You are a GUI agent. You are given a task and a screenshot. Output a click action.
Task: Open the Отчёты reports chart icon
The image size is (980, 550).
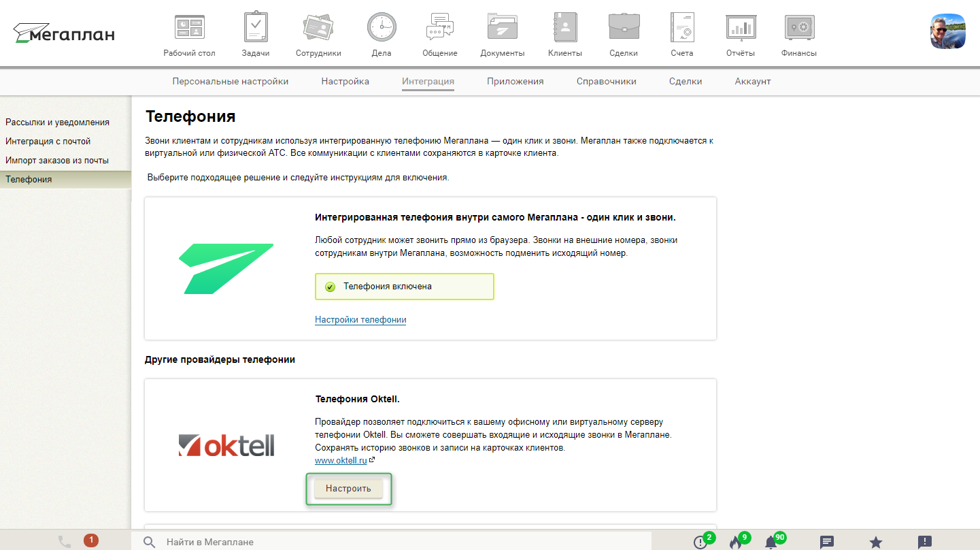tap(741, 27)
